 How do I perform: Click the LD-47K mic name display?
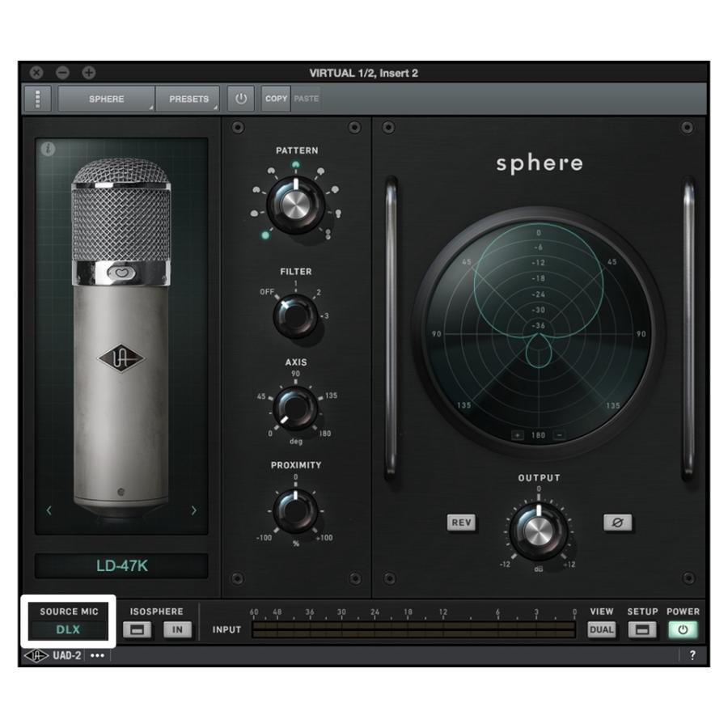point(121,566)
